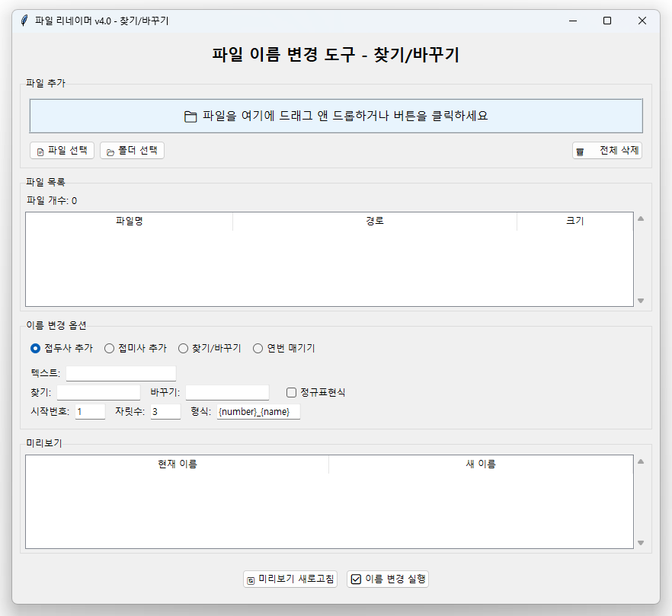Click the 파일명 column header

click(x=130, y=221)
